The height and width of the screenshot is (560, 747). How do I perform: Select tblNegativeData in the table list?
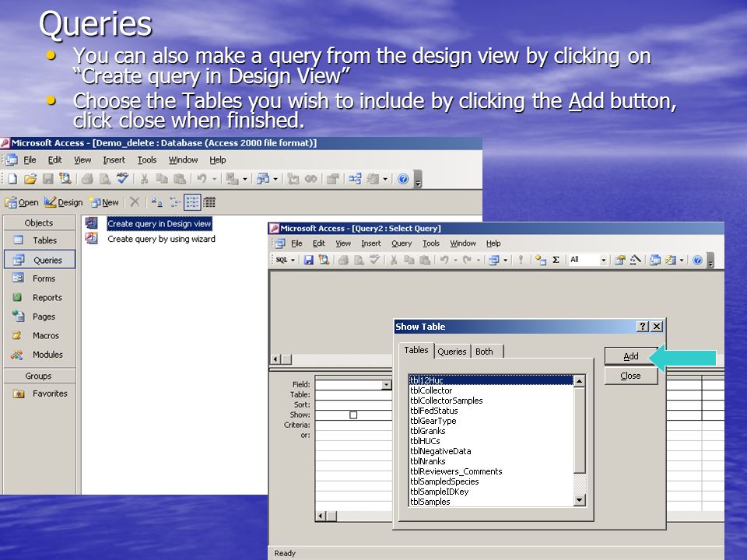[x=440, y=451]
